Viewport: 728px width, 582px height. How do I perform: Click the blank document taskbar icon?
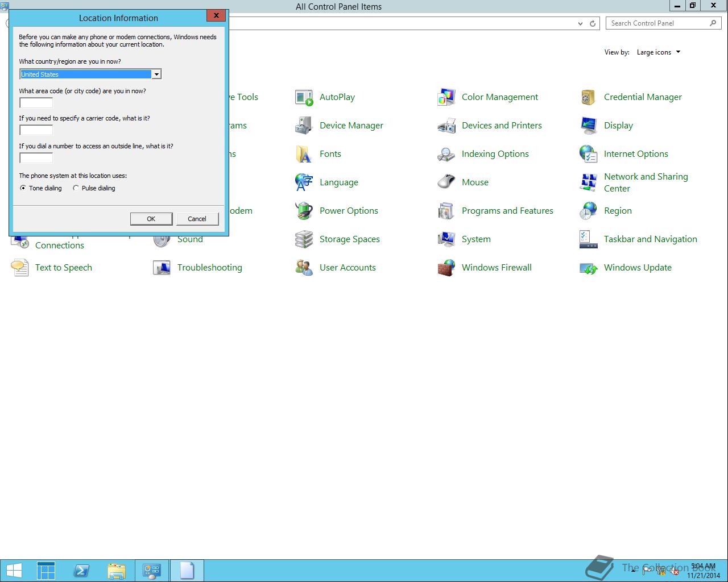187,571
